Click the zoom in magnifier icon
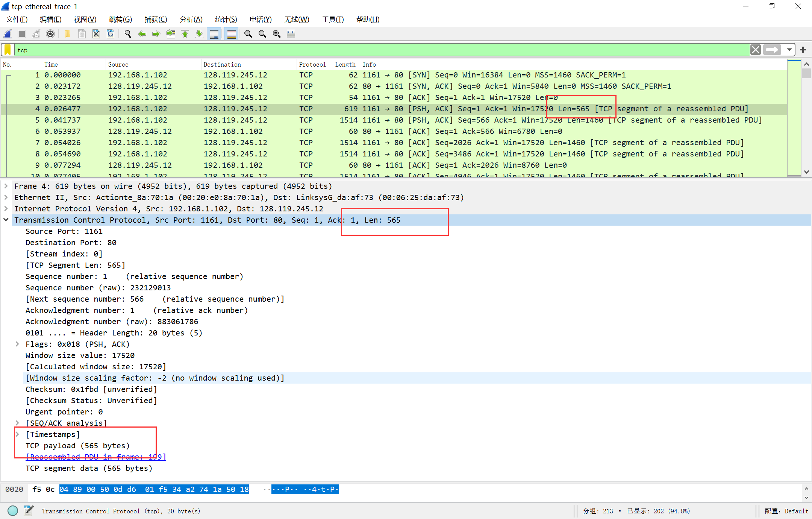Viewport: 812px width, 519px height. coord(248,34)
